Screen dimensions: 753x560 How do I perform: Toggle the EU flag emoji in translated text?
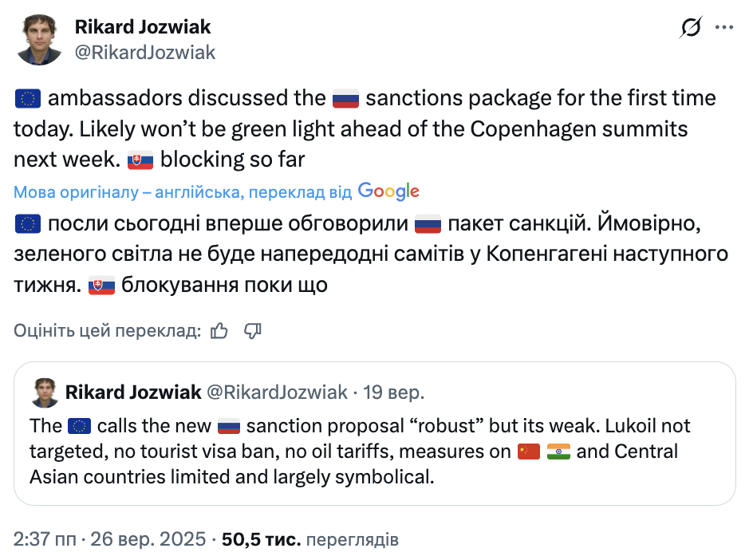coord(26,223)
